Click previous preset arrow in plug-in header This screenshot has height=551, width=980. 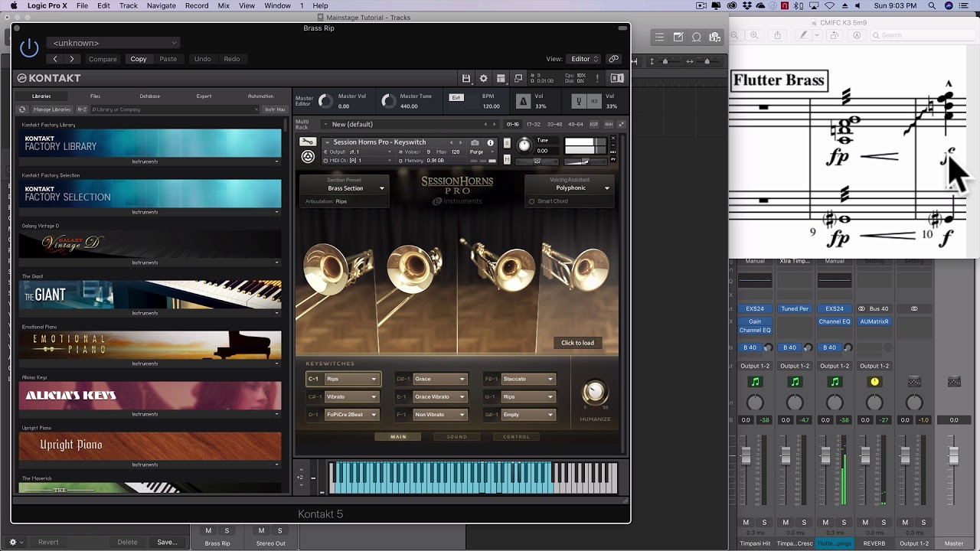pyautogui.click(x=55, y=59)
